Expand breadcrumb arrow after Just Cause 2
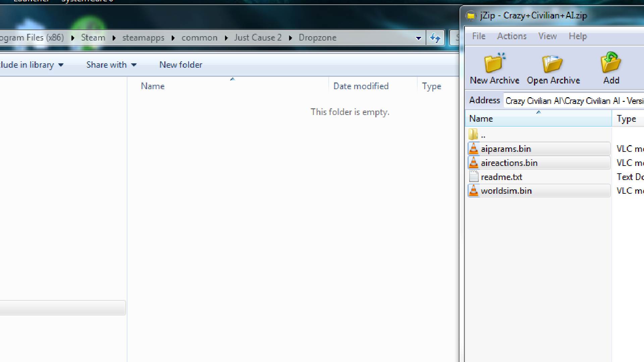Screen dimensions: 644x362 tap(290, 38)
